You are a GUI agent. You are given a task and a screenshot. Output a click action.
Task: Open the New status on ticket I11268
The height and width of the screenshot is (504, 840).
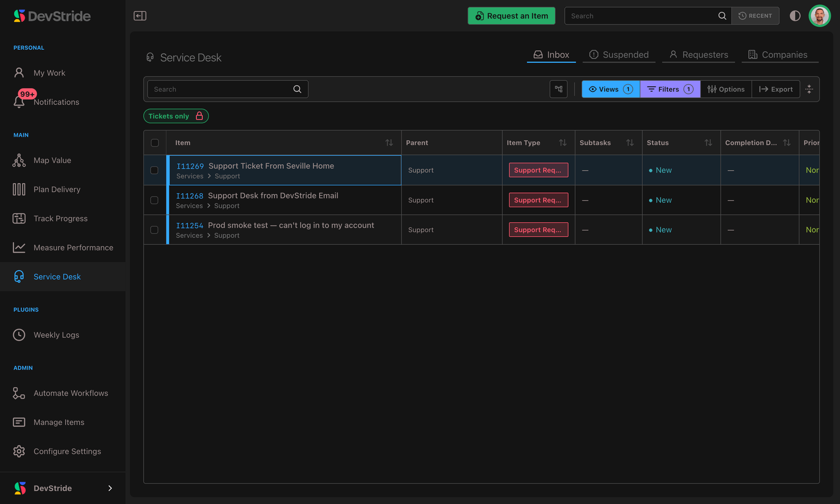click(660, 200)
